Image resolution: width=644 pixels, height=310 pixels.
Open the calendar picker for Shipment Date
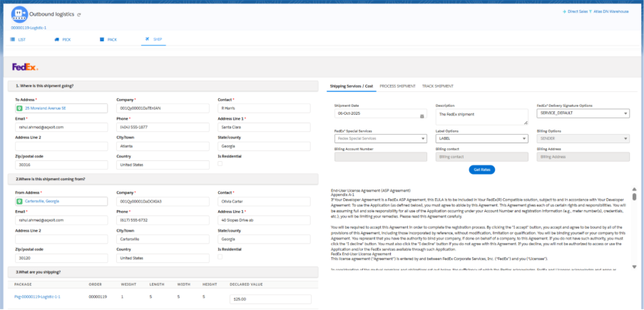421,114
